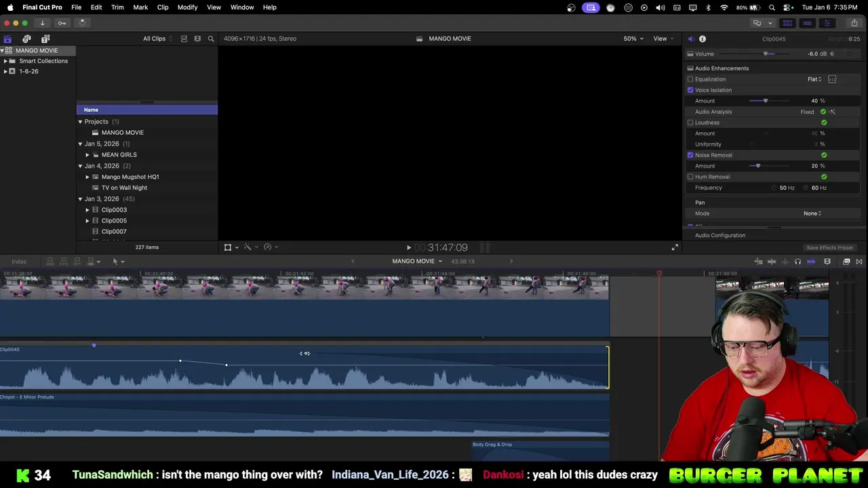This screenshot has height=488, width=868.
Task: Open the Keyword Editor key icon
Action: pos(62,22)
